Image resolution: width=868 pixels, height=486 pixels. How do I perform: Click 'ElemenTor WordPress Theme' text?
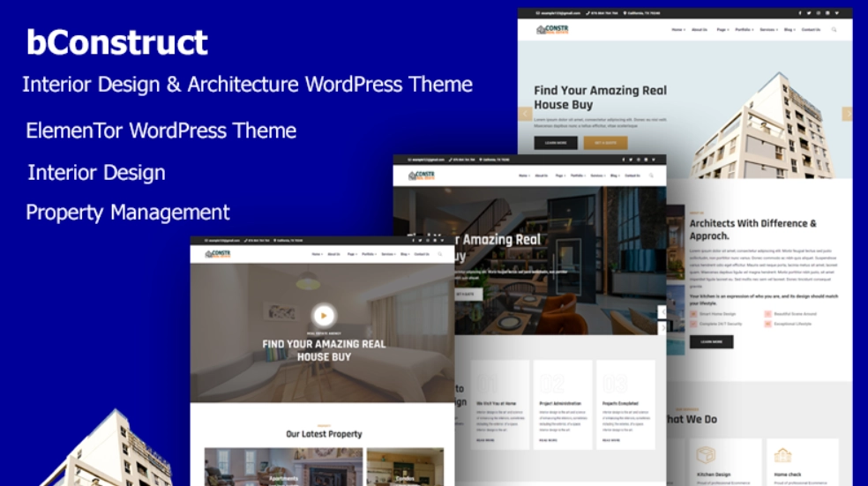161,131
